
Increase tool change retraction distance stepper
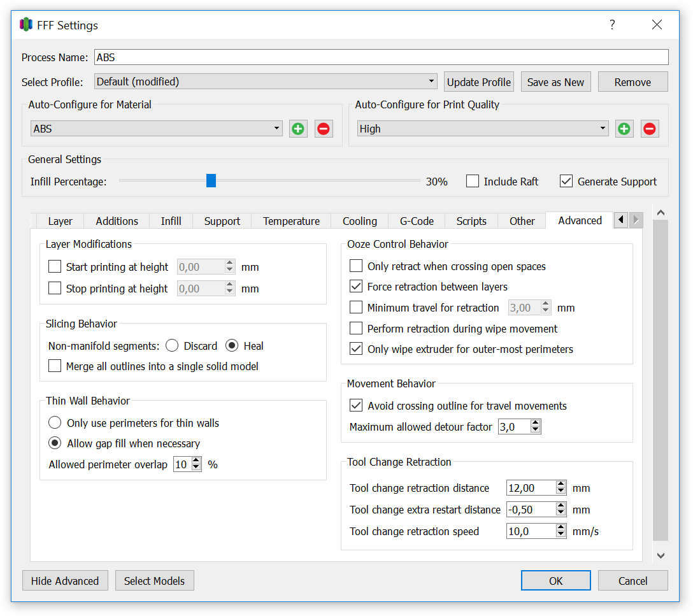click(x=561, y=484)
